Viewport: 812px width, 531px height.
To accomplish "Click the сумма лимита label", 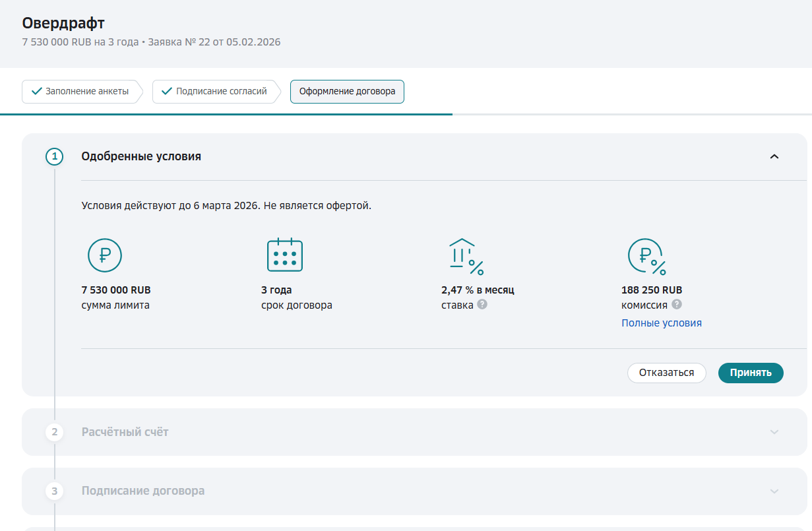I will click(x=115, y=305).
